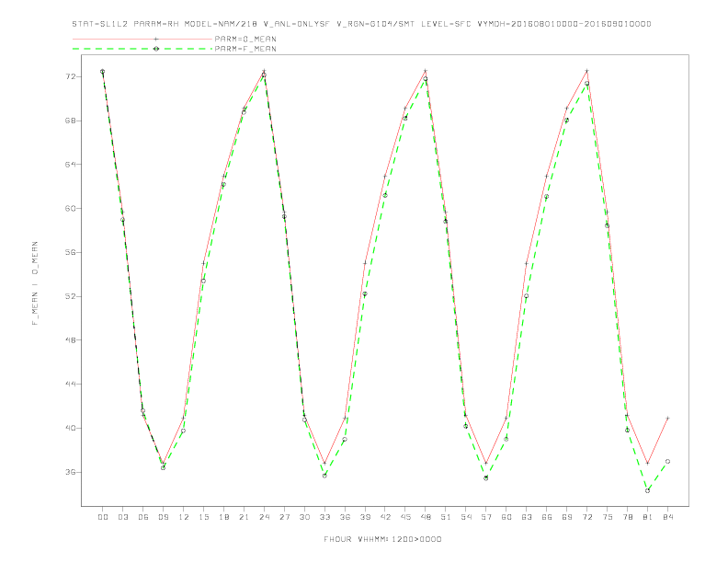Click x-axis tick label 54
Screen dimensions: 728x563
click(466, 517)
